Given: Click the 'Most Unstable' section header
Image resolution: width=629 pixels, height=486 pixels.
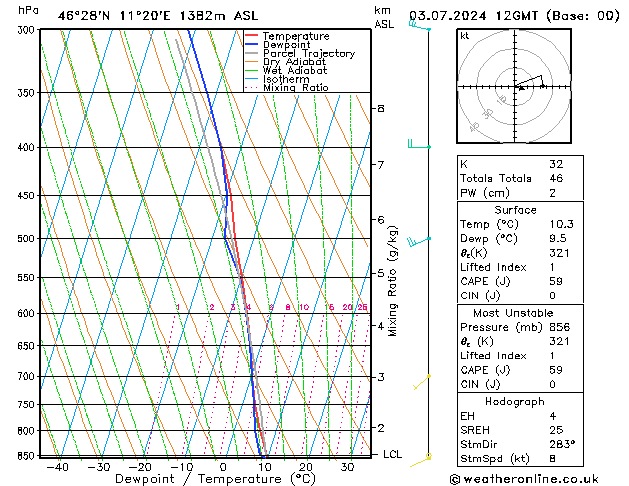Looking at the screenshot, I should click(x=513, y=313).
